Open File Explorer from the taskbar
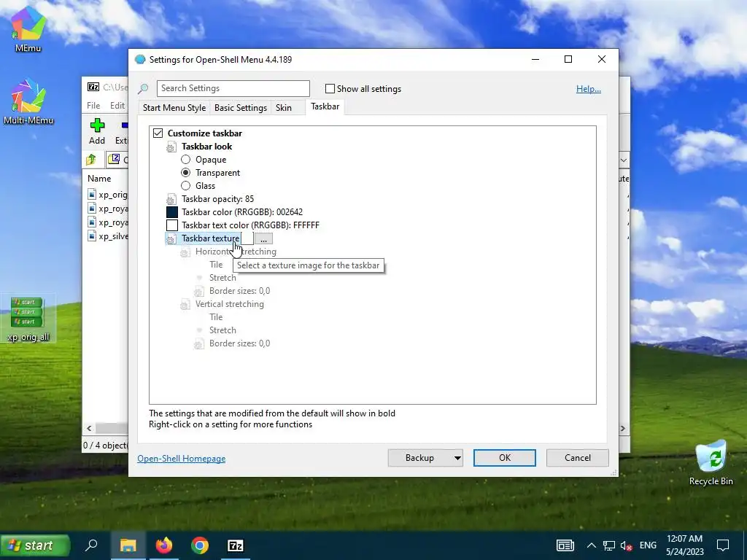The width and height of the screenshot is (747, 560). click(x=128, y=545)
